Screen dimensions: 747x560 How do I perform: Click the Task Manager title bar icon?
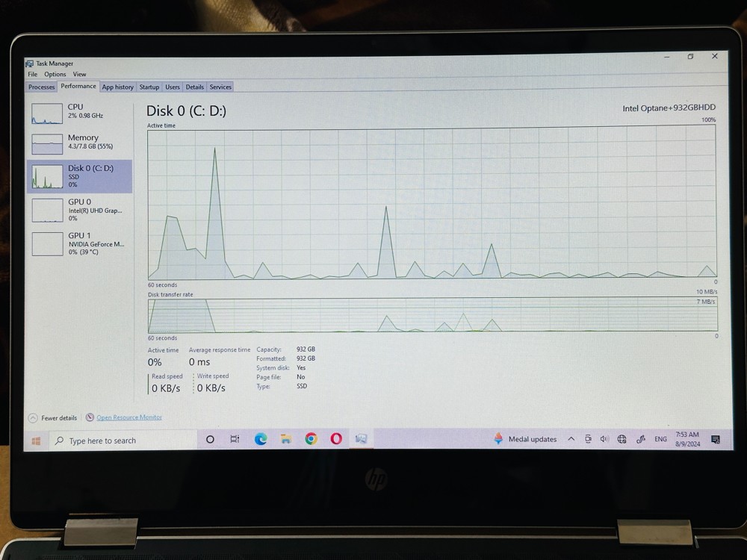point(30,63)
